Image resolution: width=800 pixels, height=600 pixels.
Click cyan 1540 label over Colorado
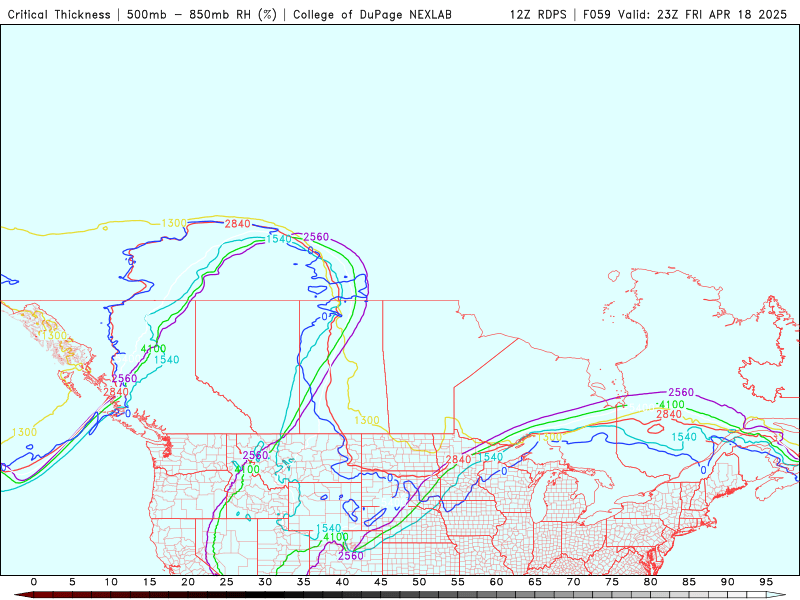point(329,528)
